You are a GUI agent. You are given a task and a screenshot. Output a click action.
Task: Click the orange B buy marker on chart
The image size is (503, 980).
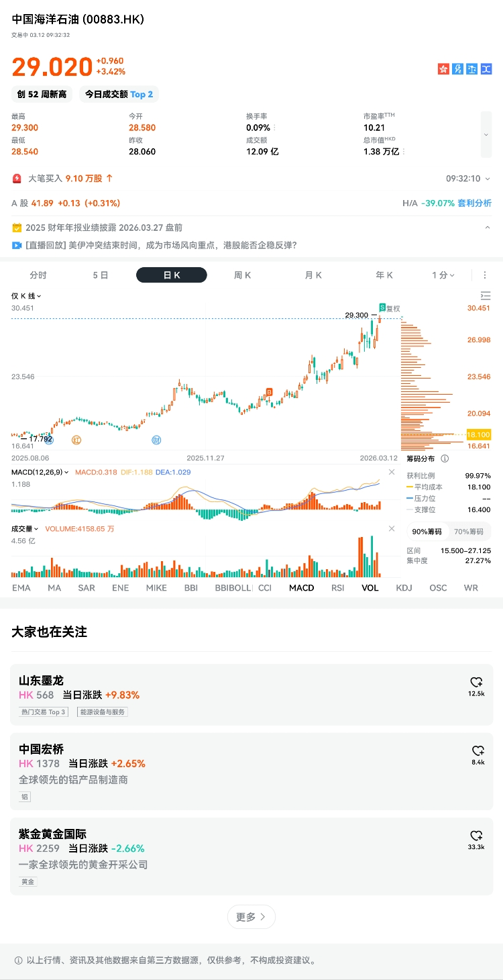point(269,391)
